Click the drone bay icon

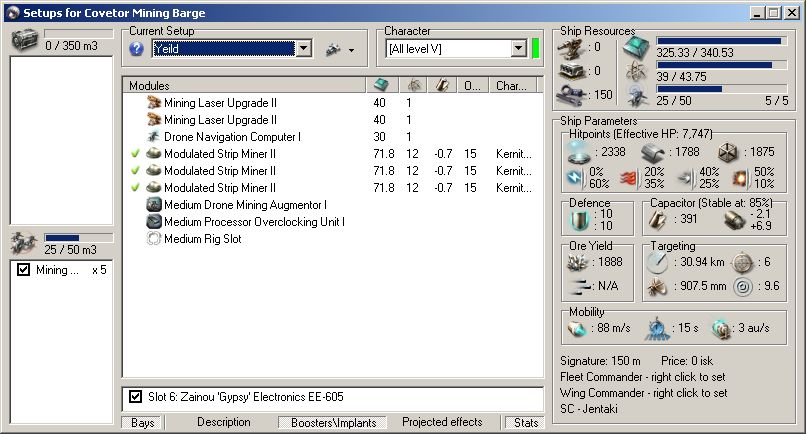click(24, 243)
